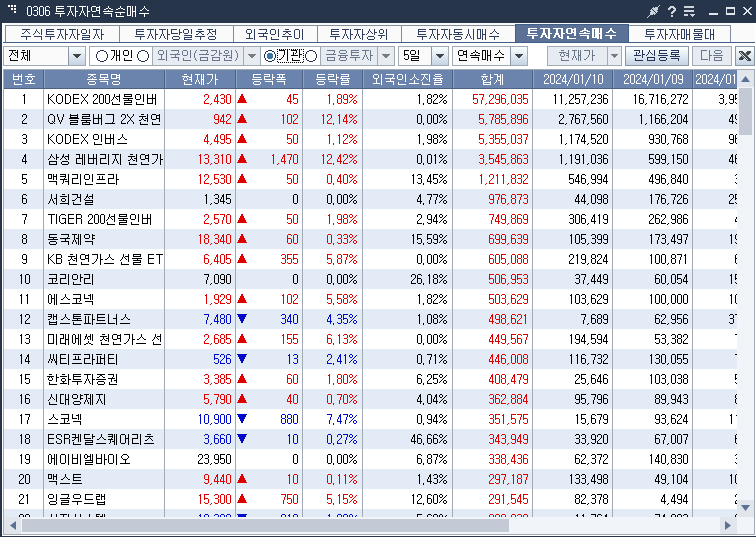Select the 에이비엘바이오 stock name

[89, 459]
